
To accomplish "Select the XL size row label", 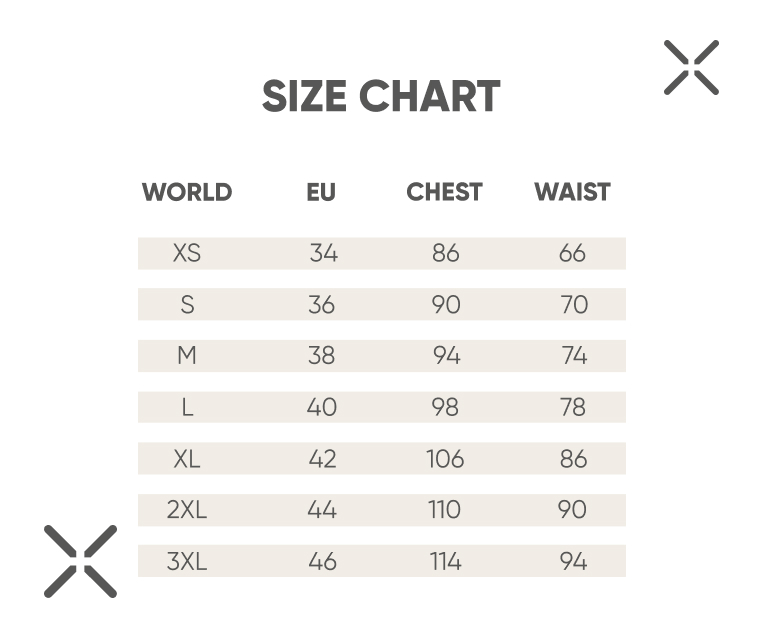I will pyautogui.click(x=187, y=458).
